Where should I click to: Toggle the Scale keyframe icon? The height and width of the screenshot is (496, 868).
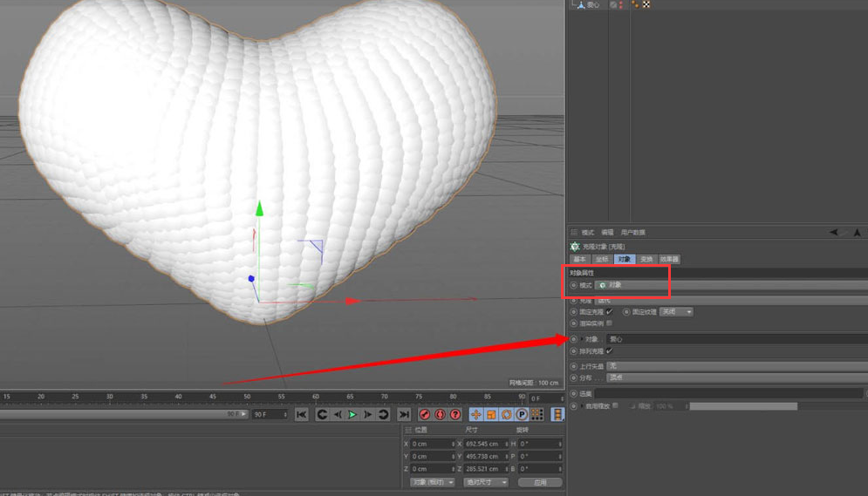point(491,415)
